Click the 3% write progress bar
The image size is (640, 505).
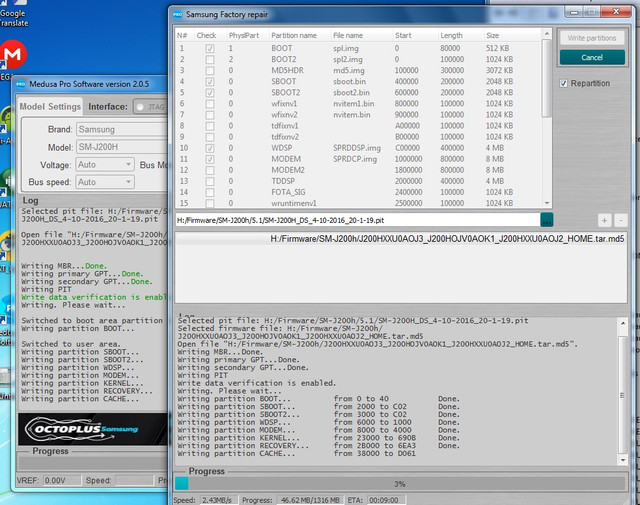[402, 483]
